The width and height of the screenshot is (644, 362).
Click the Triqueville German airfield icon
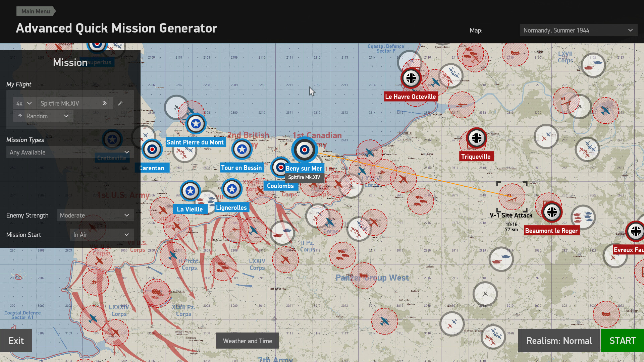pyautogui.click(x=476, y=138)
